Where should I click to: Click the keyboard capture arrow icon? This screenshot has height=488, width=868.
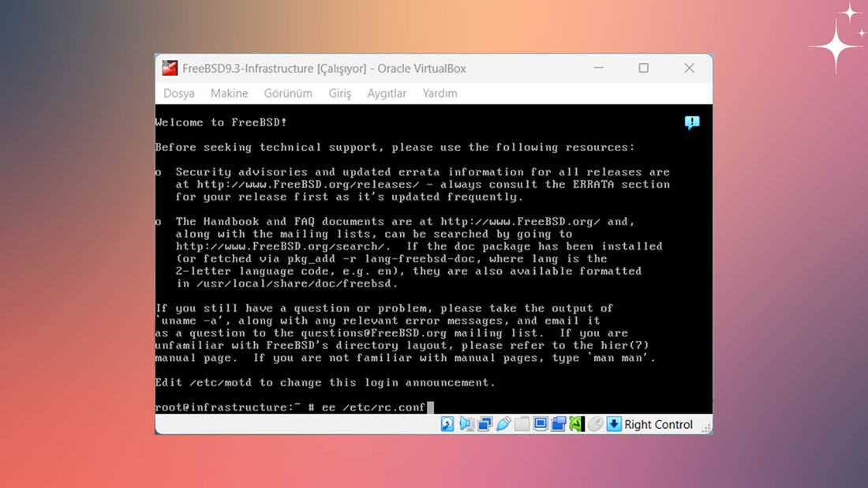(x=614, y=424)
